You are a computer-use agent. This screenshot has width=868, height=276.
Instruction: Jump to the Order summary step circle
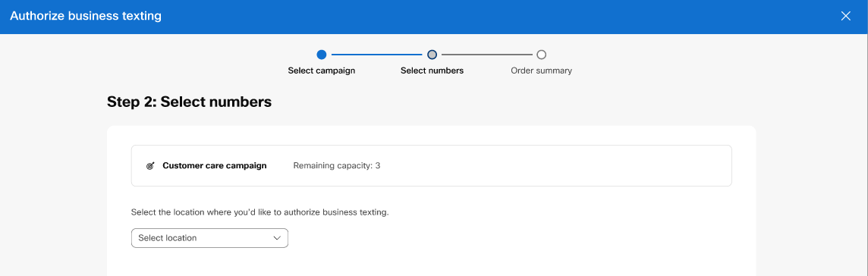click(x=542, y=55)
